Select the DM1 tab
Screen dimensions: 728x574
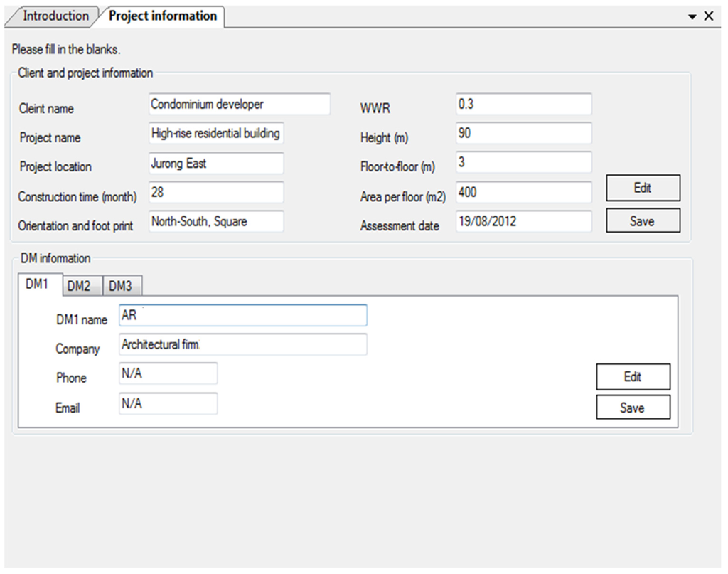pos(38,284)
